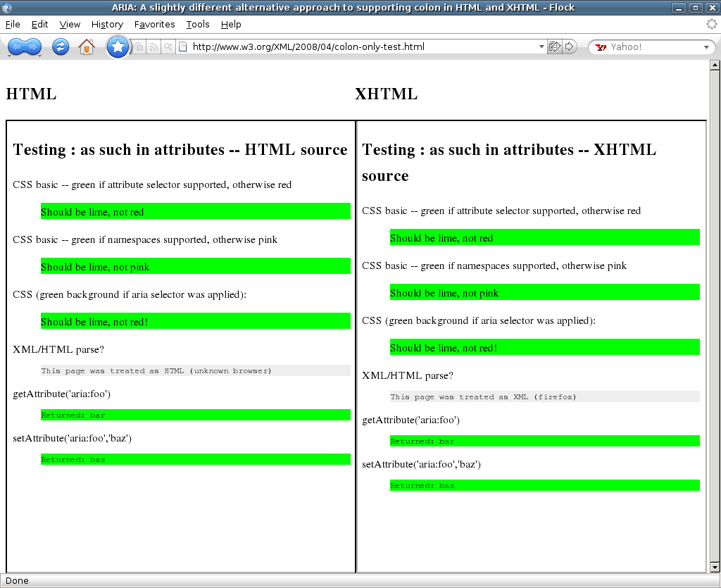This screenshot has height=588, width=721.
Task: Click getAttribute('aria:foo') label in HTML pane
Action: pos(62,394)
